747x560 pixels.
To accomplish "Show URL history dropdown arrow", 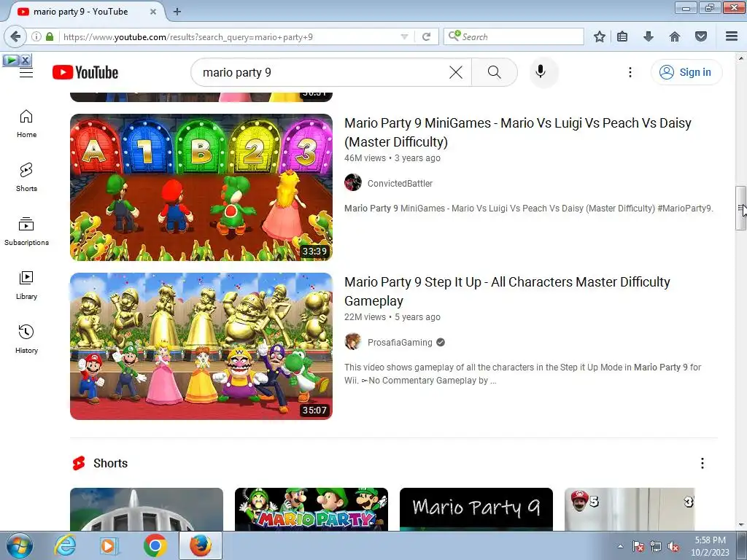I will [x=404, y=36].
